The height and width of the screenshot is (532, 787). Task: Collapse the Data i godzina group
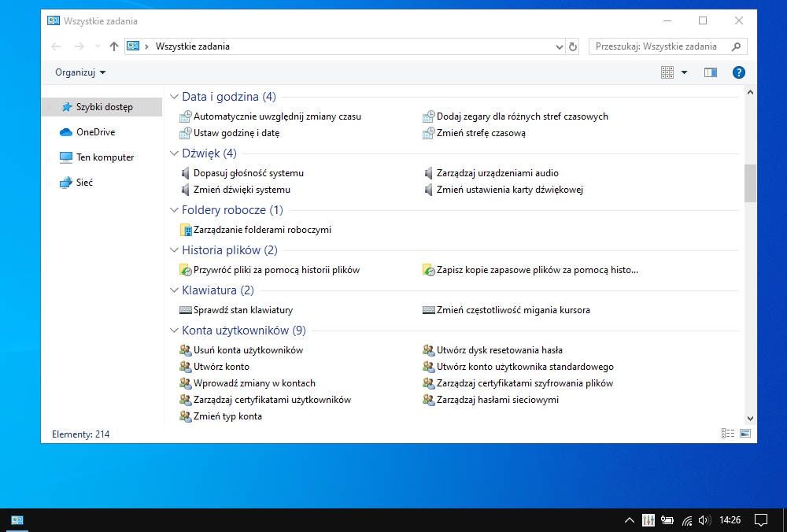(x=174, y=97)
